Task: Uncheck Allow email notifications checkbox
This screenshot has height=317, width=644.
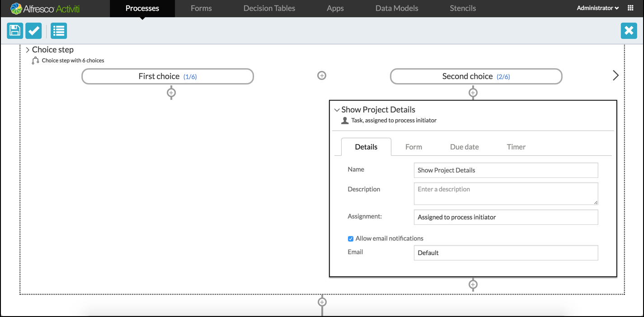Action: pos(351,239)
